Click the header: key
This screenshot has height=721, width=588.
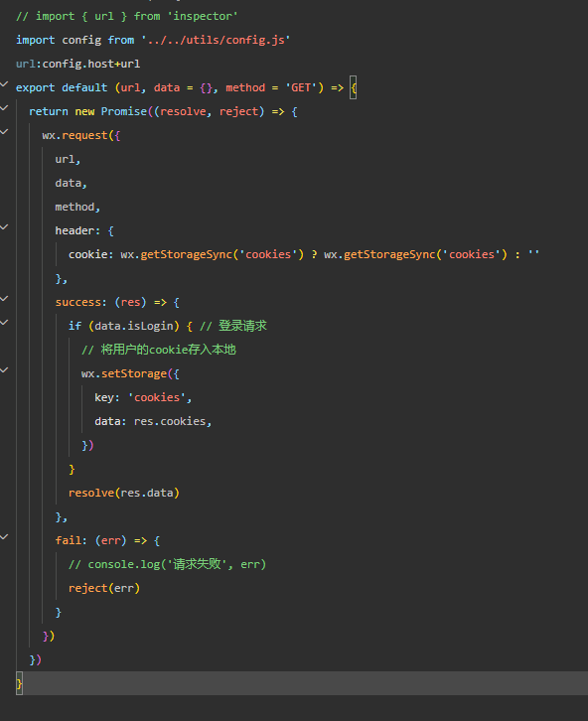77,230
